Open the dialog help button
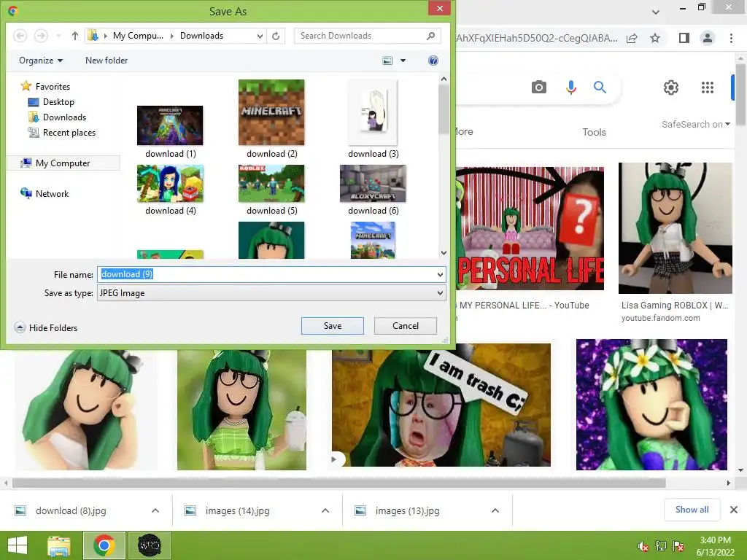The image size is (747, 560). (433, 61)
